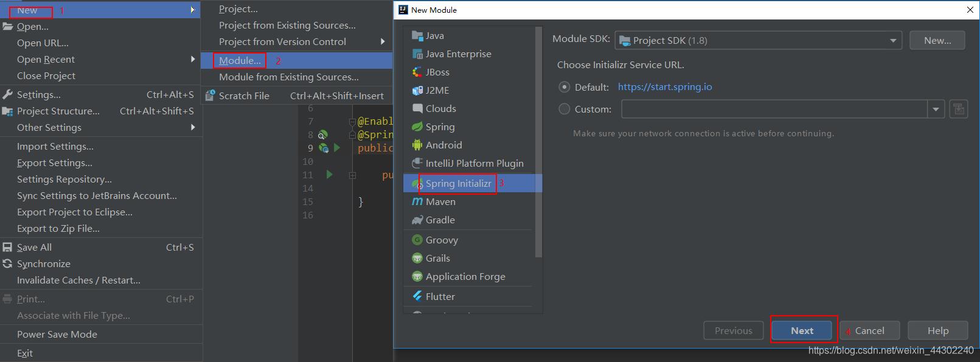Open the Custom URL history dropdown arrow
The image size is (980, 362).
click(x=936, y=110)
